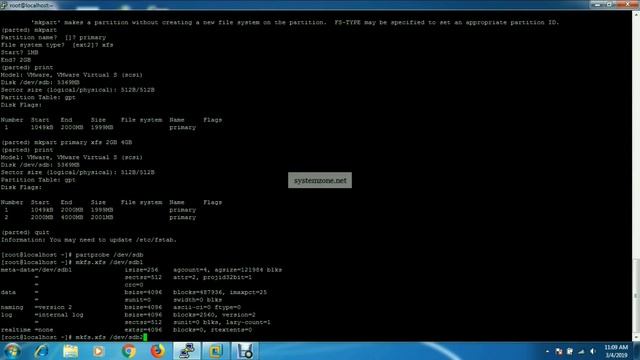640x360 pixels.
Task: Select the active PuTTY session taskbar button
Action: click(187, 351)
